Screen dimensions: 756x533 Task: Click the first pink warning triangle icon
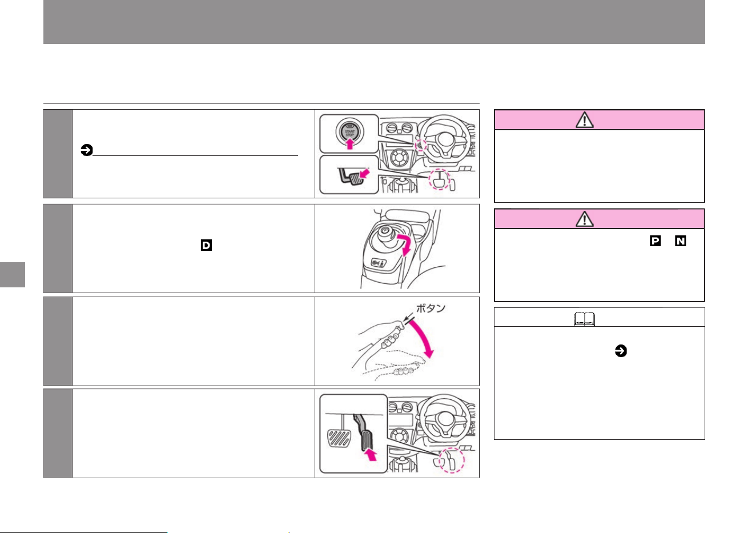click(x=585, y=120)
